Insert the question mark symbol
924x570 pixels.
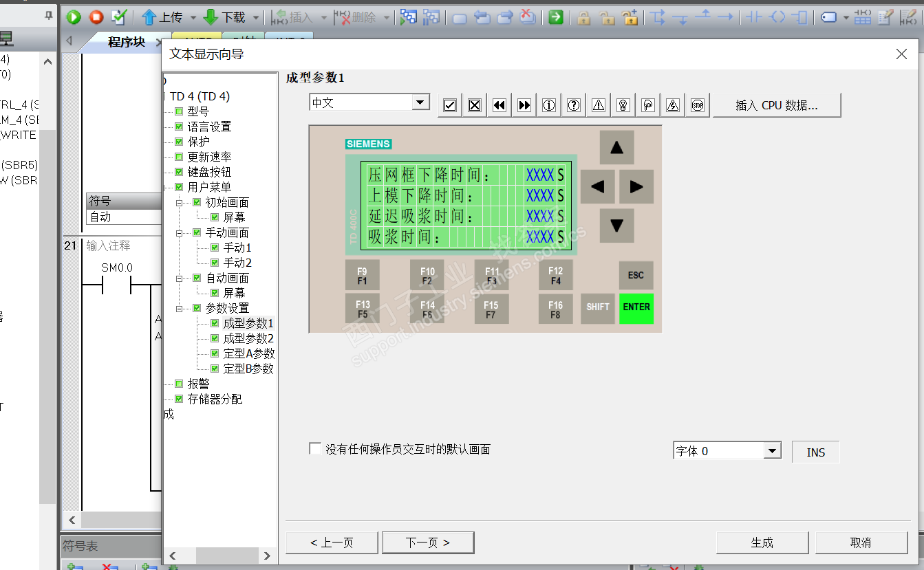click(x=574, y=105)
